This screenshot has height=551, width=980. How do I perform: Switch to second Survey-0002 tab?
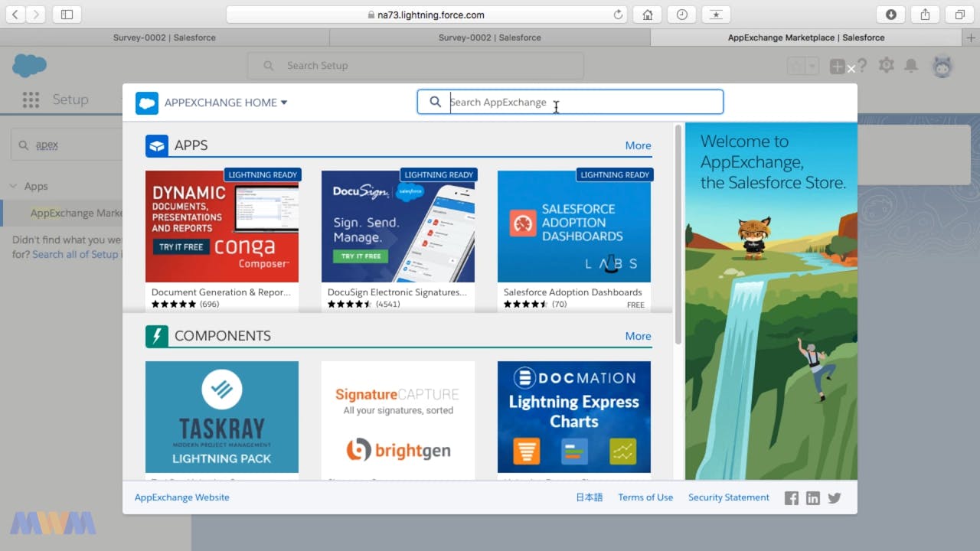point(490,37)
